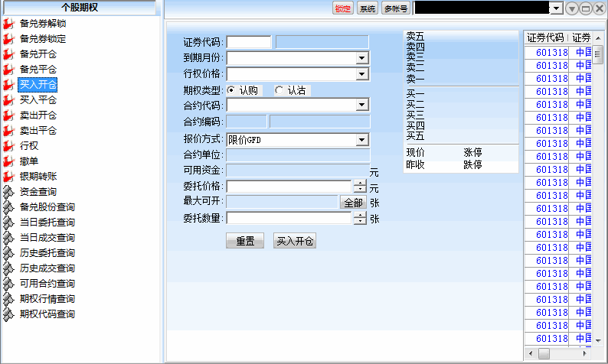This screenshot has width=608, height=364.
Task: Click the 委托数量 spinner arrows
Action: tap(360, 219)
